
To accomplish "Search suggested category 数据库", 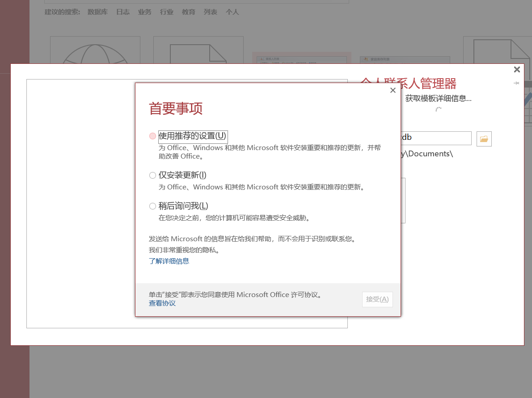I will [x=98, y=12].
